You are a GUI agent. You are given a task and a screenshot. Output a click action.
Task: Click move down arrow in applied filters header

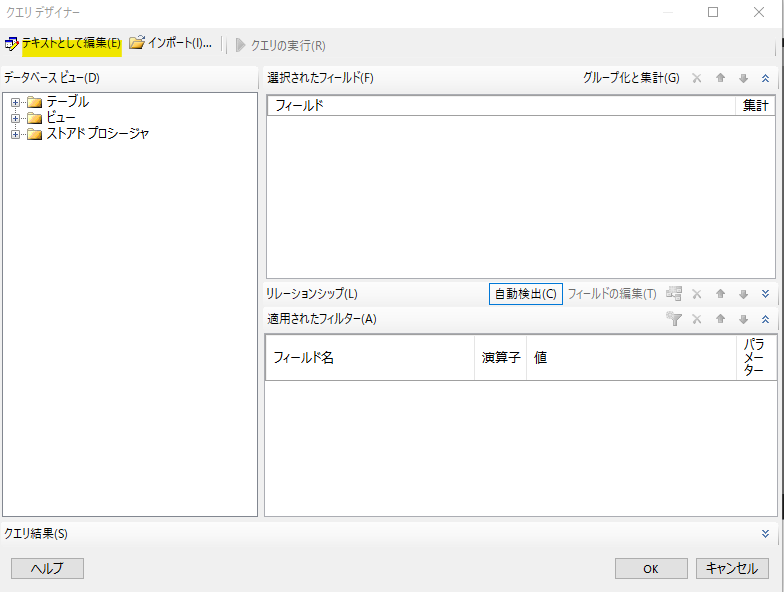tap(743, 319)
